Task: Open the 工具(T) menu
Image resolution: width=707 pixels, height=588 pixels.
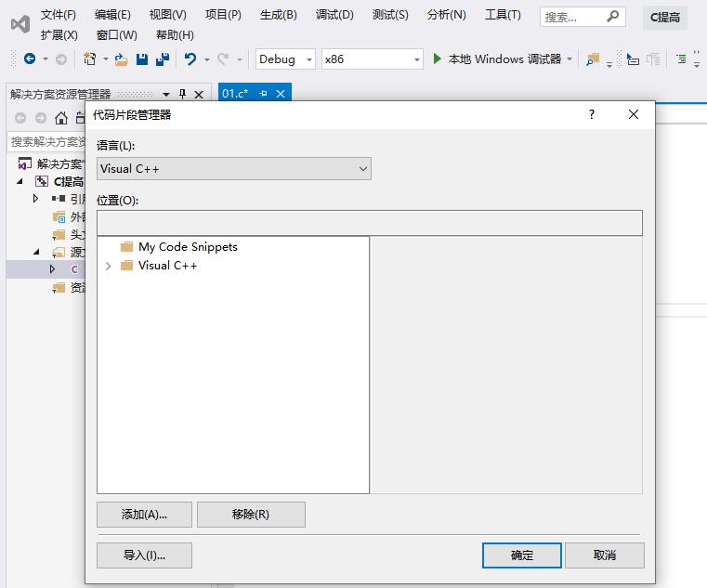Action: (503, 15)
